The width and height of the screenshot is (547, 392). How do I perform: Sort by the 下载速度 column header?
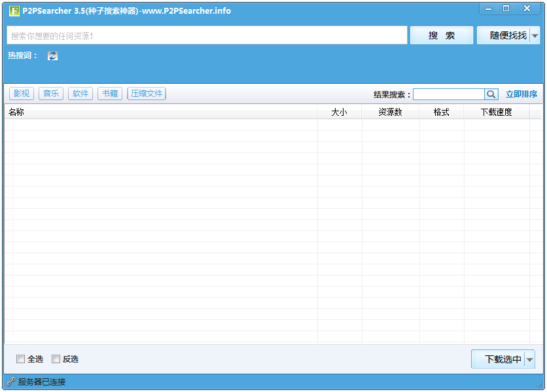click(x=497, y=112)
